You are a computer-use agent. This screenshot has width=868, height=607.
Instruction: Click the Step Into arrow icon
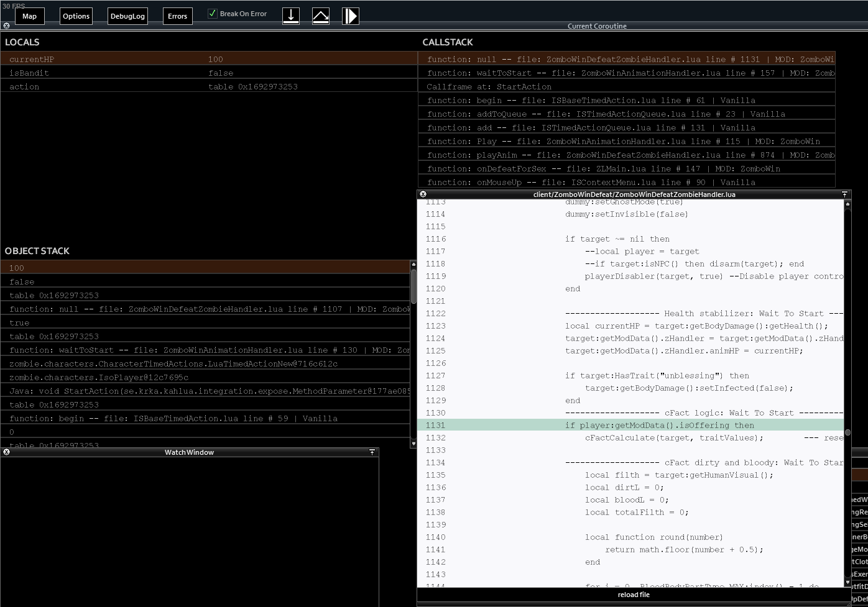tap(291, 16)
